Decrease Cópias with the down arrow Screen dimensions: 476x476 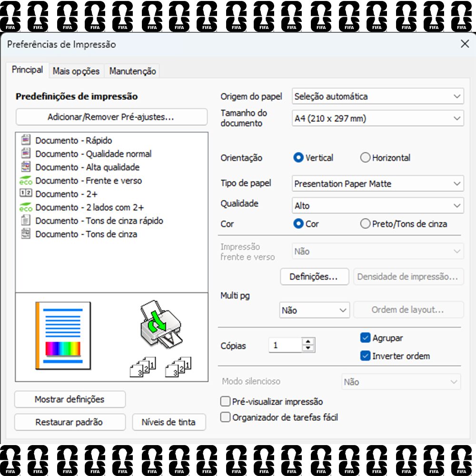click(x=308, y=348)
